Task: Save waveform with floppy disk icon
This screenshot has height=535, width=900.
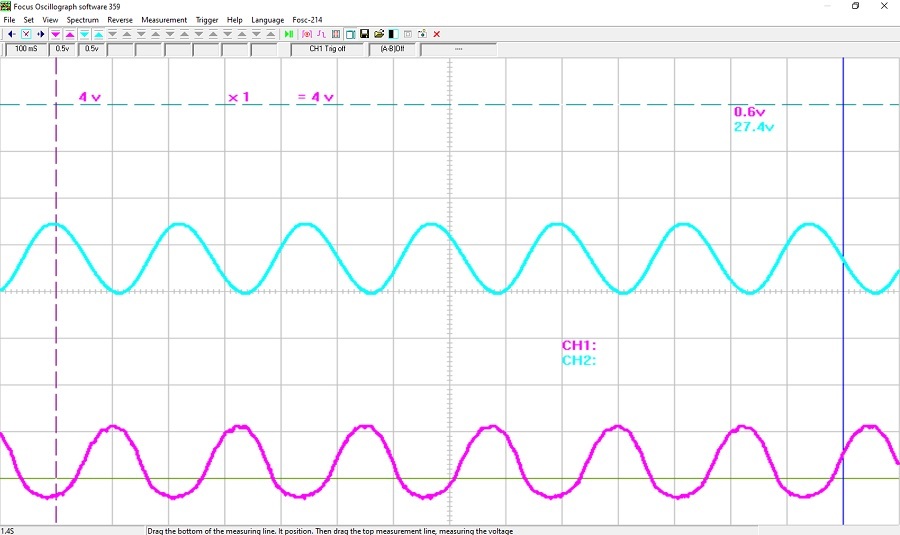Action: point(364,34)
